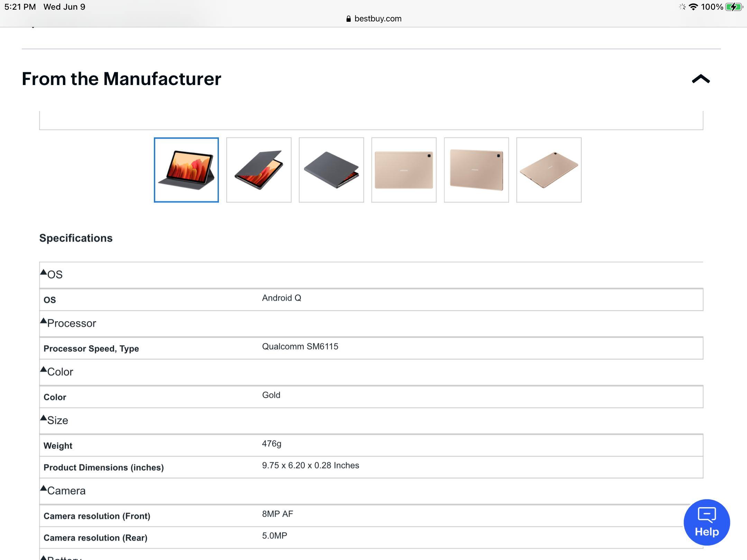
Task: Select the angled gold tablet back thumbnail
Action: pos(476,170)
